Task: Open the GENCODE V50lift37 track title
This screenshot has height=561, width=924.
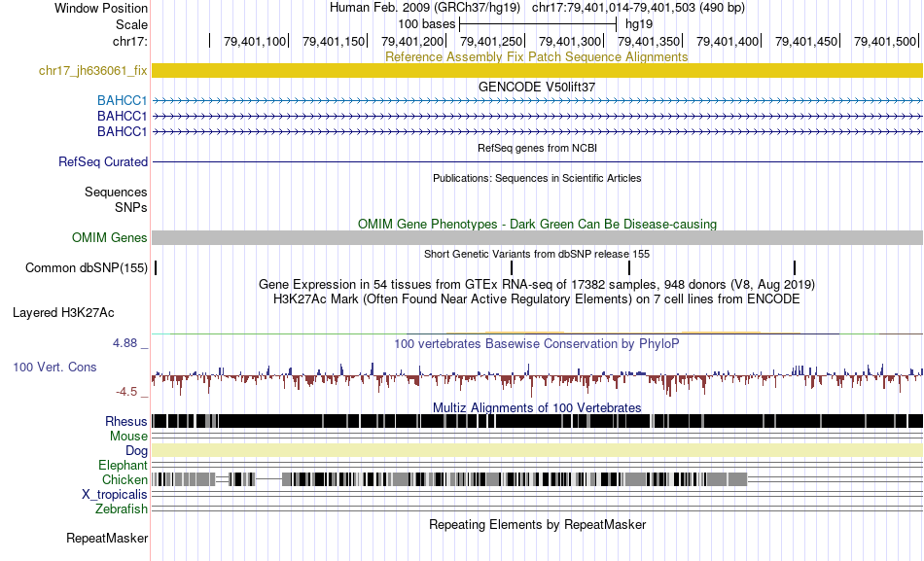Action: [537, 87]
